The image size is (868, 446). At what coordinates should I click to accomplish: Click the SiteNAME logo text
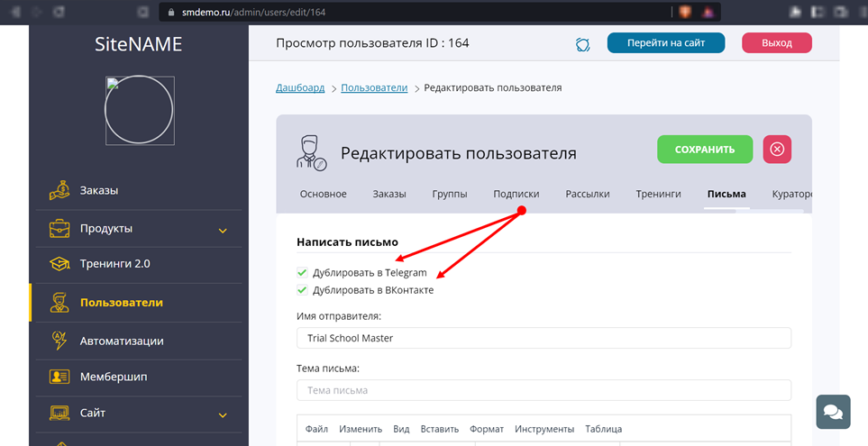pos(139,44)
